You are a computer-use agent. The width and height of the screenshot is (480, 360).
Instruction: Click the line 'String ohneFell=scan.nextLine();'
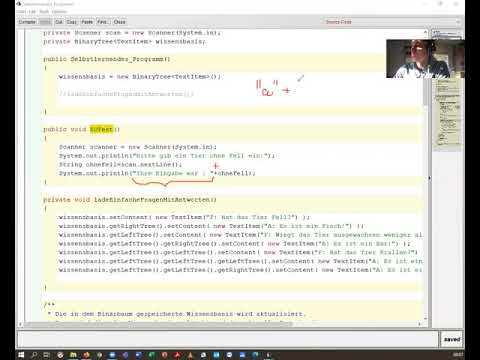[x=120, y=165]
